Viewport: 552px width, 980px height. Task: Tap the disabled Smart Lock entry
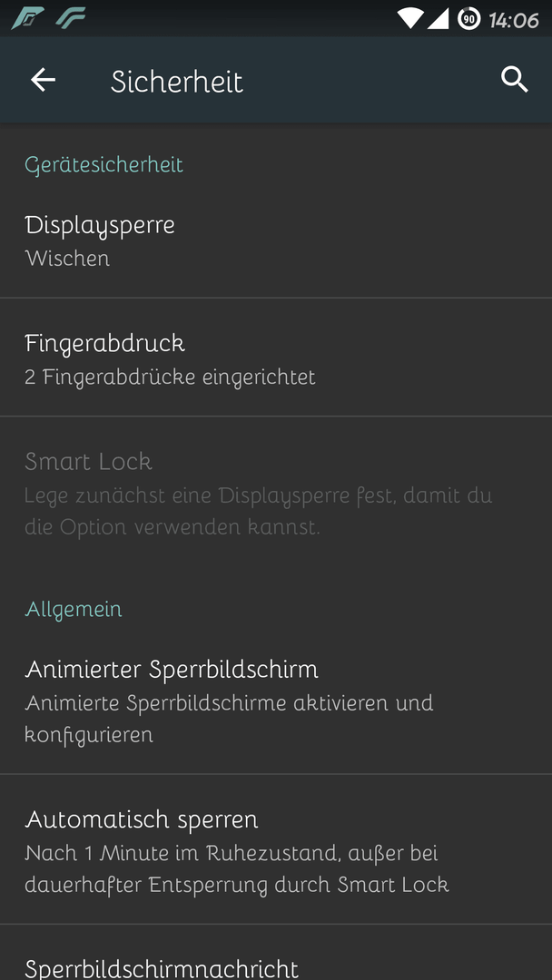(x=276, y=493)
